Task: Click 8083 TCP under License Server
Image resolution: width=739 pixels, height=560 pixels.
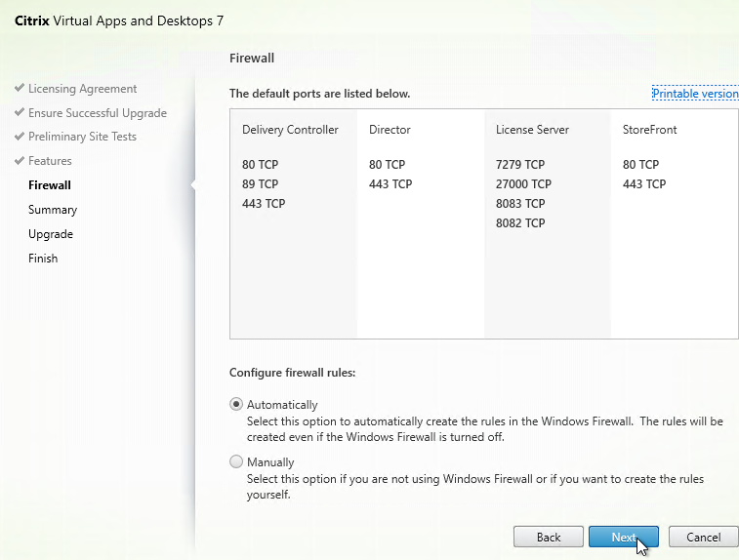Action: 520,204
